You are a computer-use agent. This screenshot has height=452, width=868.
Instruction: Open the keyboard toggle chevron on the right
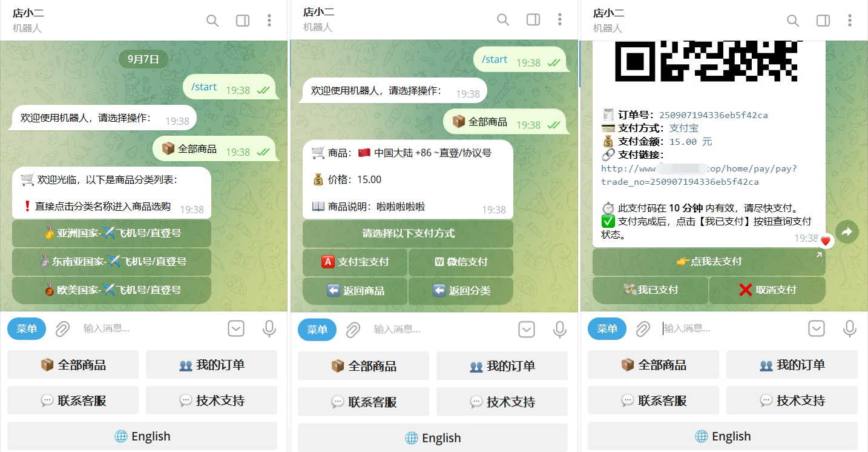pos(816,328)
